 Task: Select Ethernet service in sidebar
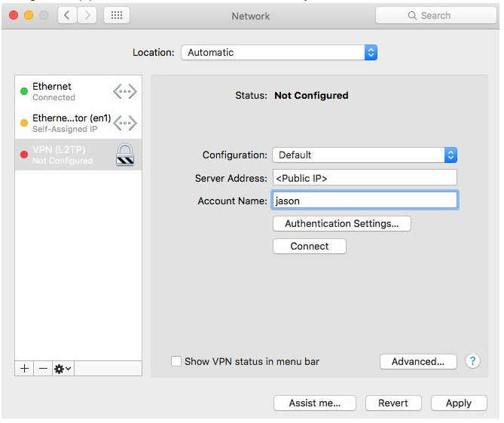click(x=64, y=91)
